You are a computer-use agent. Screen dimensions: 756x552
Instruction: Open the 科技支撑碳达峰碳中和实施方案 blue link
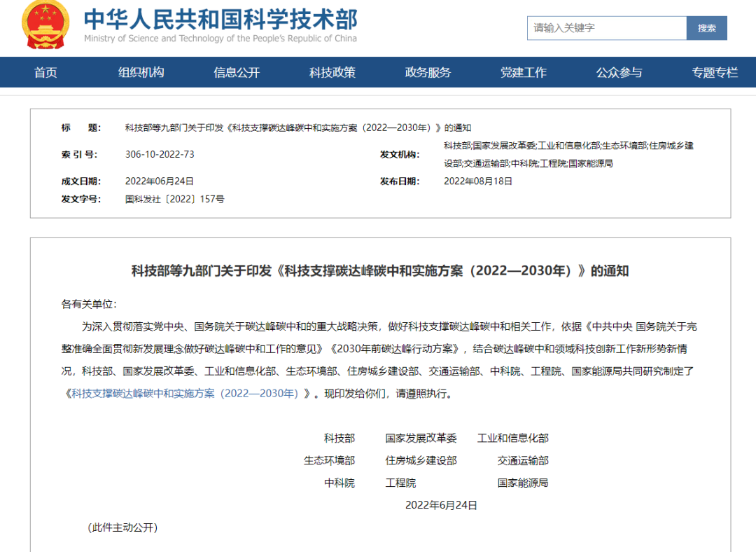pos(185,393)
